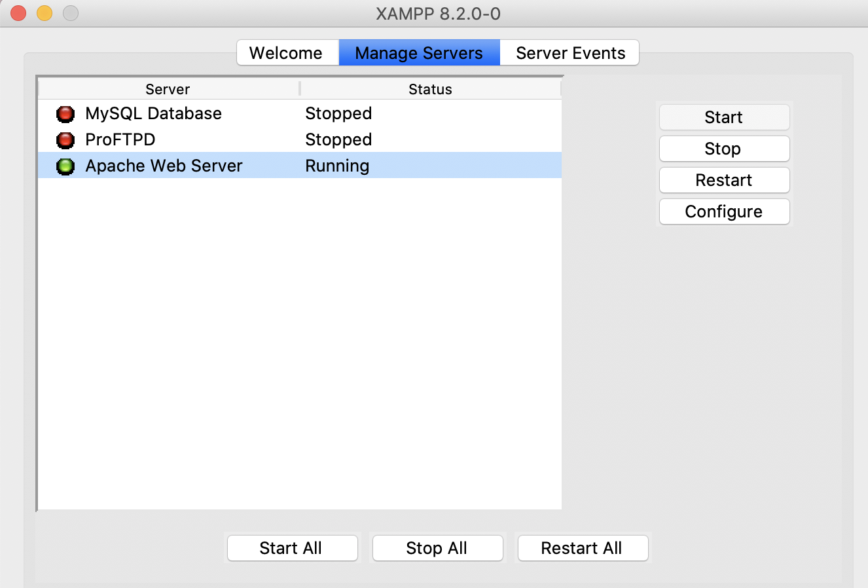Viewport: 868px width, 588px height.
Task: Click the red status icon for MySQL Database
Action: (65, 114)
